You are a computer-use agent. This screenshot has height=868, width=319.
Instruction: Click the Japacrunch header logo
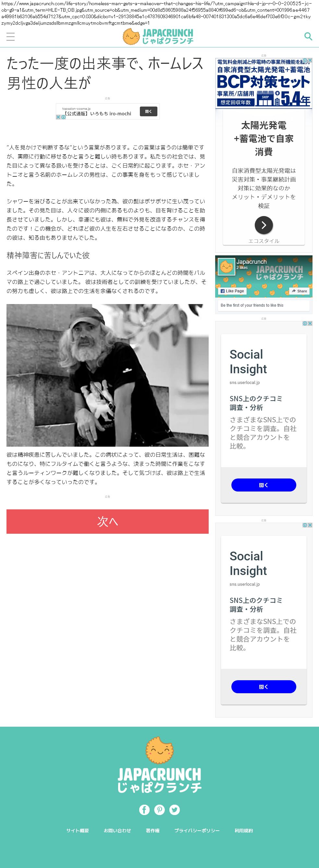point(158,36)
